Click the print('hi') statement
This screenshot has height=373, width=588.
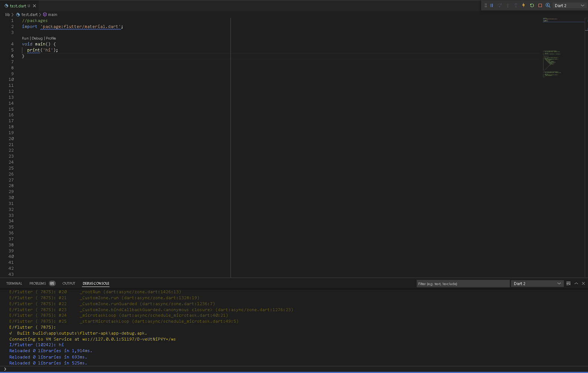pyautogui.click(x=42, y=50)
